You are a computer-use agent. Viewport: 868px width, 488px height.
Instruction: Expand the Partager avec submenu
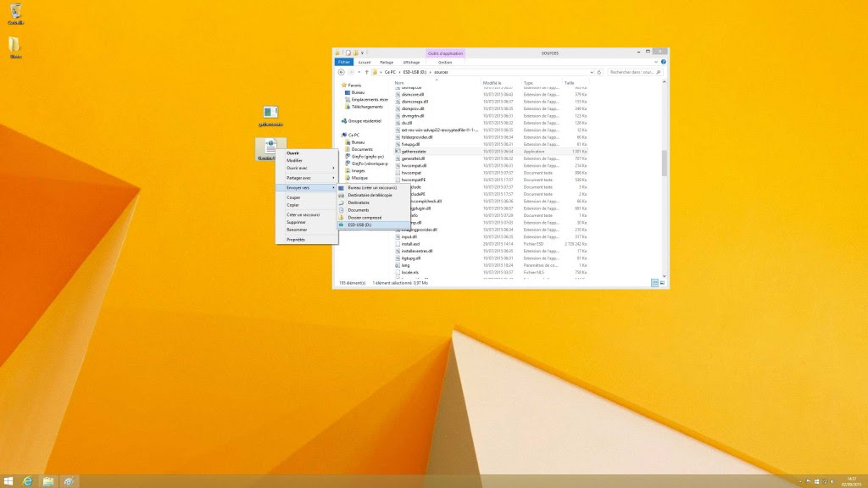point(333,178)
